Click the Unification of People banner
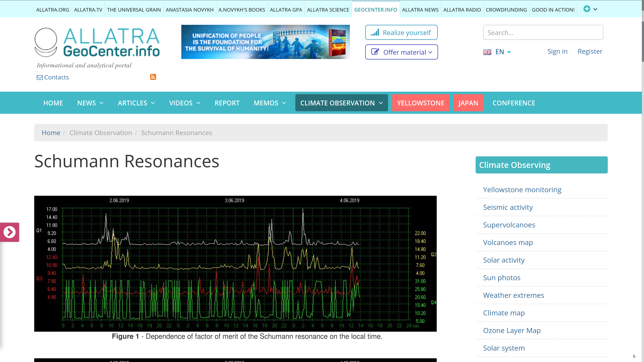The image size is (644, 362). pyautogui.click(x=265, y=42)
